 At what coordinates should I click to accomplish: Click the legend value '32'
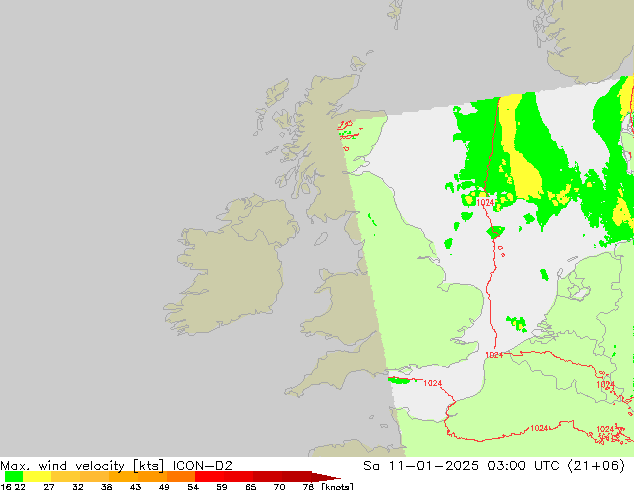click(x=78, y=486)
